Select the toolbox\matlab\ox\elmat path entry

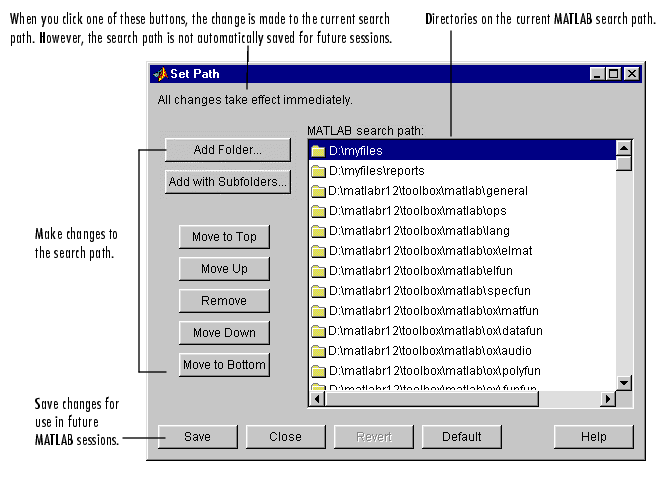462,251
